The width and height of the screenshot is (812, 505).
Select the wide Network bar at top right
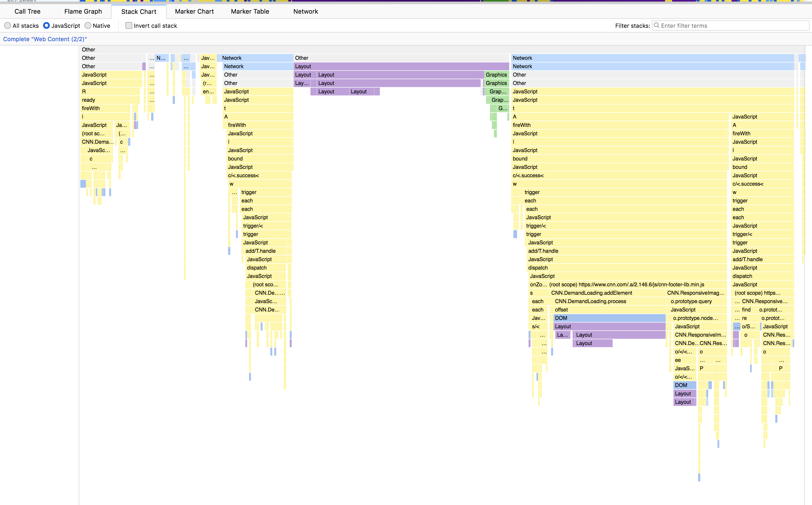coord(652,58)
